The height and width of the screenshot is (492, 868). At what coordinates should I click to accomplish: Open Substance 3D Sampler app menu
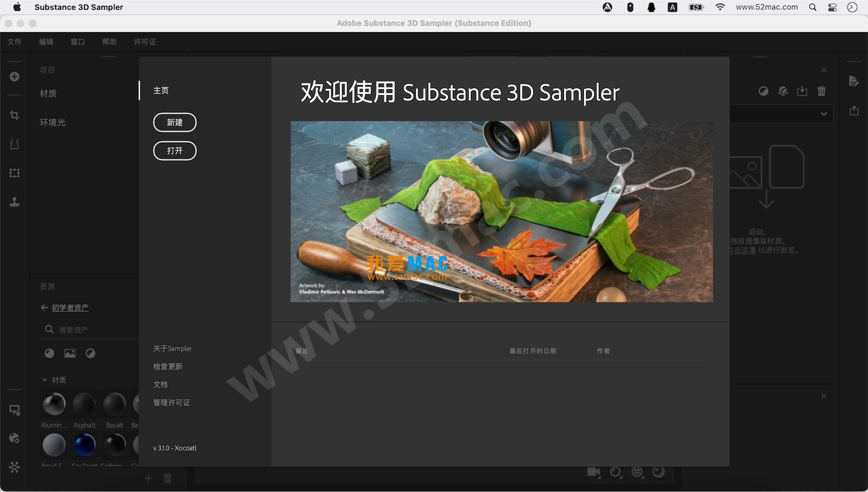pyautogui.click(x=79, y=7)
